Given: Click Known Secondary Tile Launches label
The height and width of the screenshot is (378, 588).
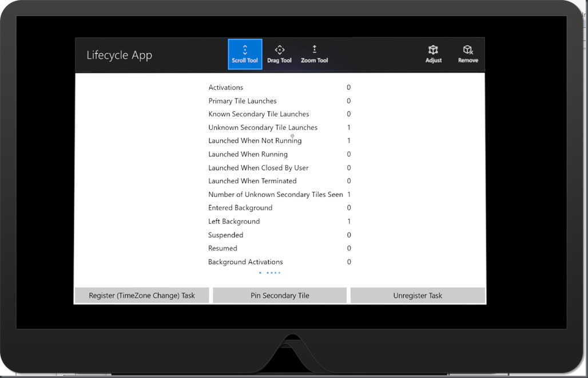Looking at the screenshot, I should [x=259, y=114].
